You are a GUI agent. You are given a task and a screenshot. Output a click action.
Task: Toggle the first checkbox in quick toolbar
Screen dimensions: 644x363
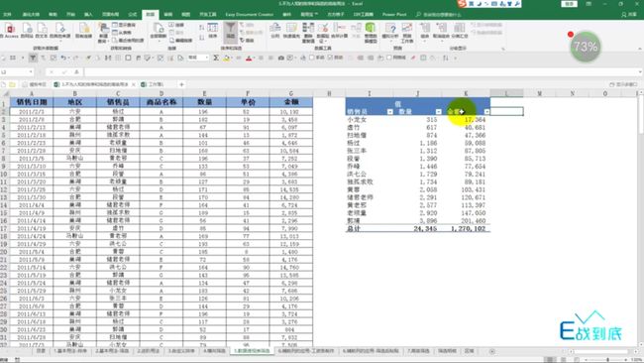pyautogui.click(x=312, y=58)
